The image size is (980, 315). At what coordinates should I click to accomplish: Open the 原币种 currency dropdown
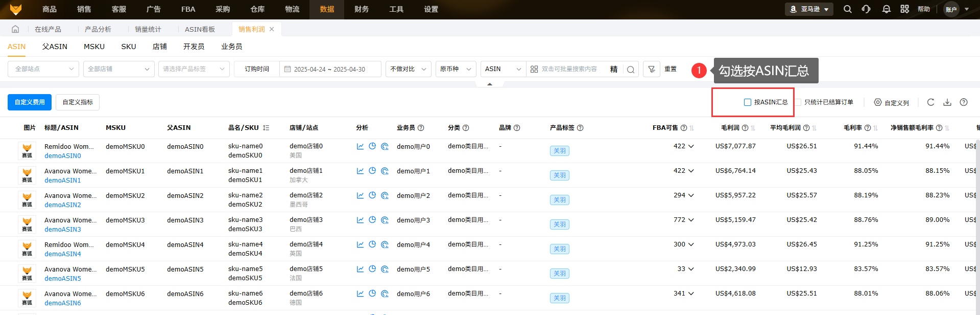coord(456,69)
